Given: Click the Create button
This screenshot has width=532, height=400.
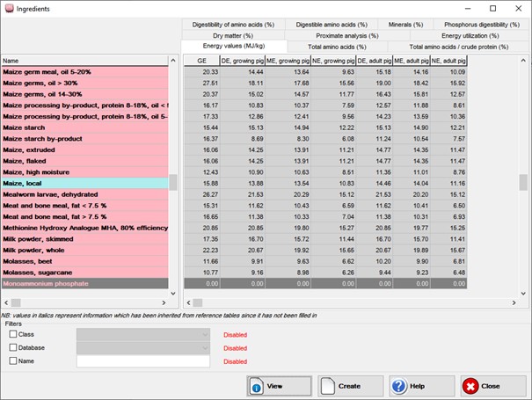Looking at the screenshot, I should [351, 386].
